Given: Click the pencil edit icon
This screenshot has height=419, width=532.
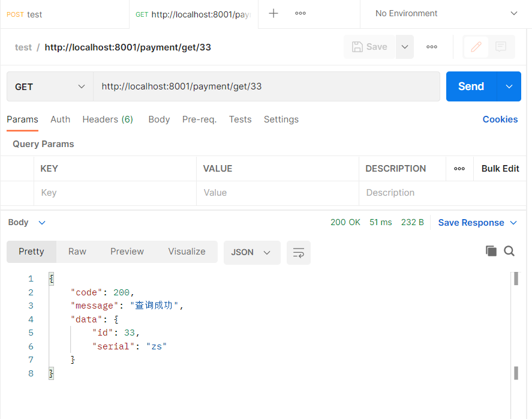Looking at the screenshot, I should tap(476, 47).
